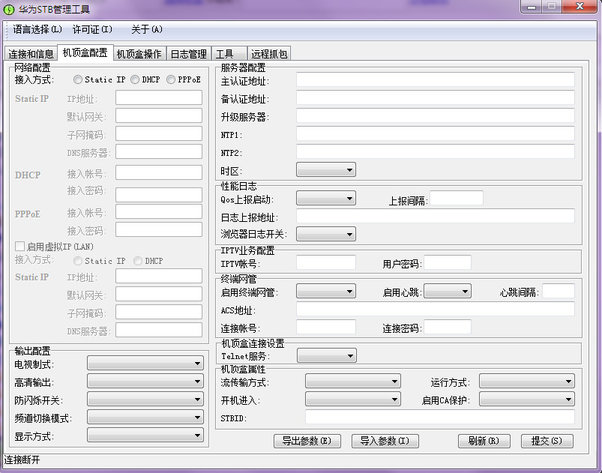
Task: Click the 提交(S) button
Action: pos(547,441)
